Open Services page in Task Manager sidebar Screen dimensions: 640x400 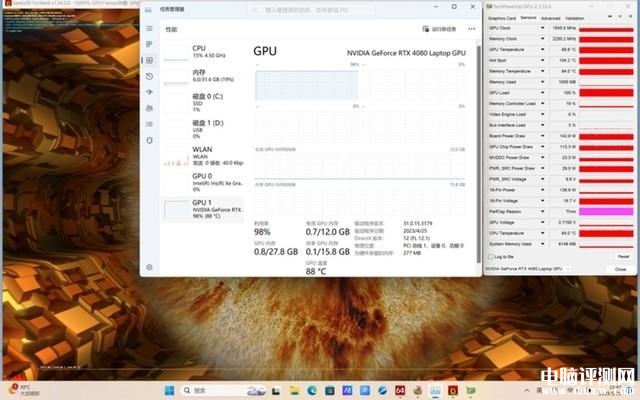pos(149,140)
